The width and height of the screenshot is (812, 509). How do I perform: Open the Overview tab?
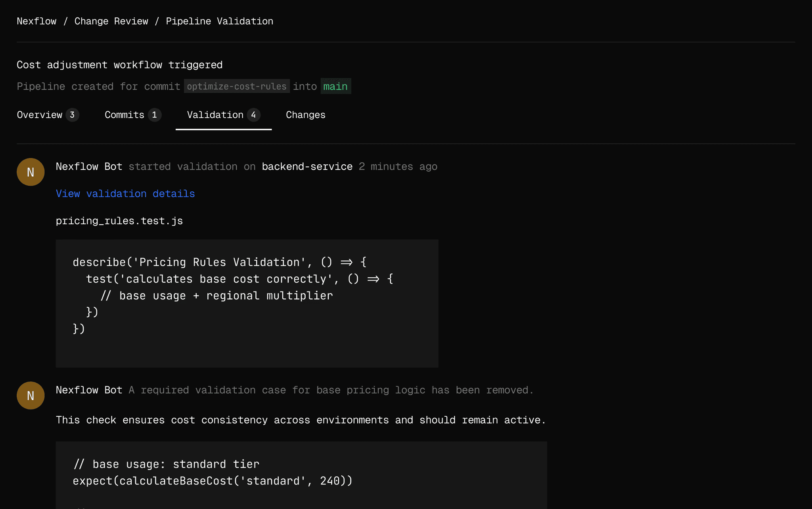(x=40, y=115)
